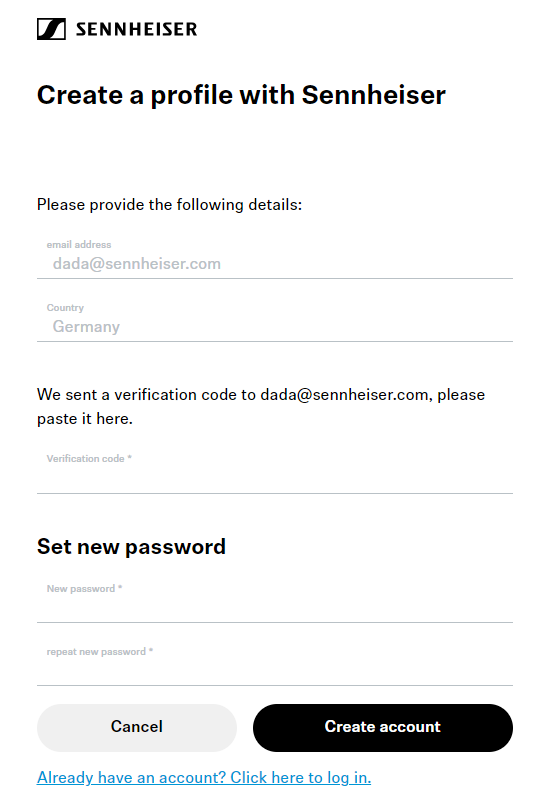Click the Sennheiser logo emblem icon
Image resolution: width=543 pixels, height=806 pixels.
pos(51,29)
